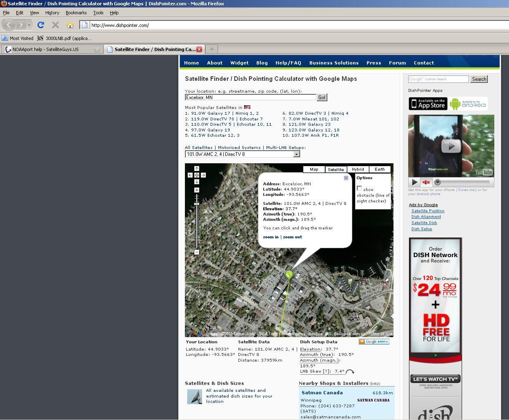Zoom out map with minus button
The height and width of the screenshot is (420, 509).
[197, 252]
